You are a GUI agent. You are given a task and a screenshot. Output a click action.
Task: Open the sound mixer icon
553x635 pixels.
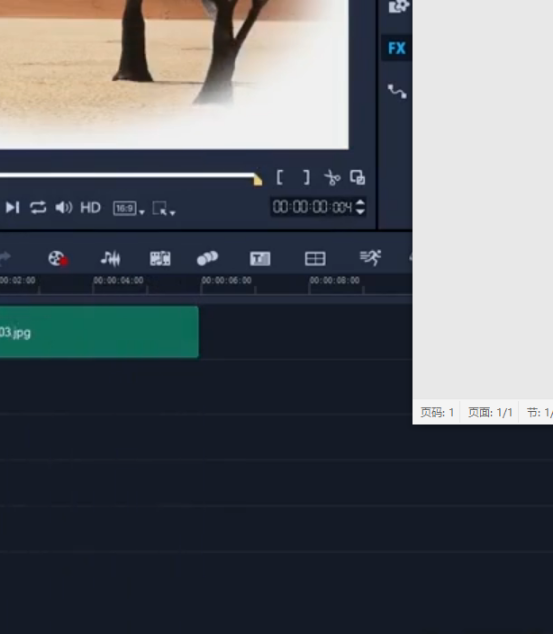point(110,258)
